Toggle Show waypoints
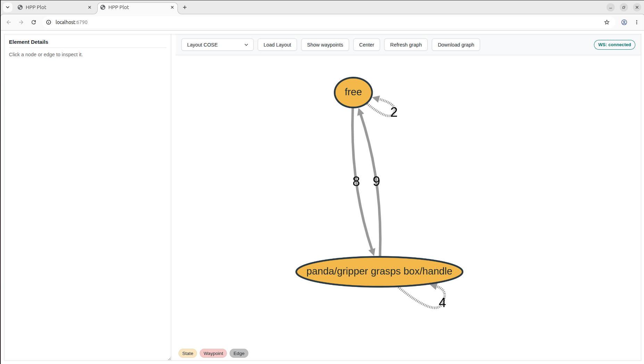The image size is (644, 364). point(325,45)
